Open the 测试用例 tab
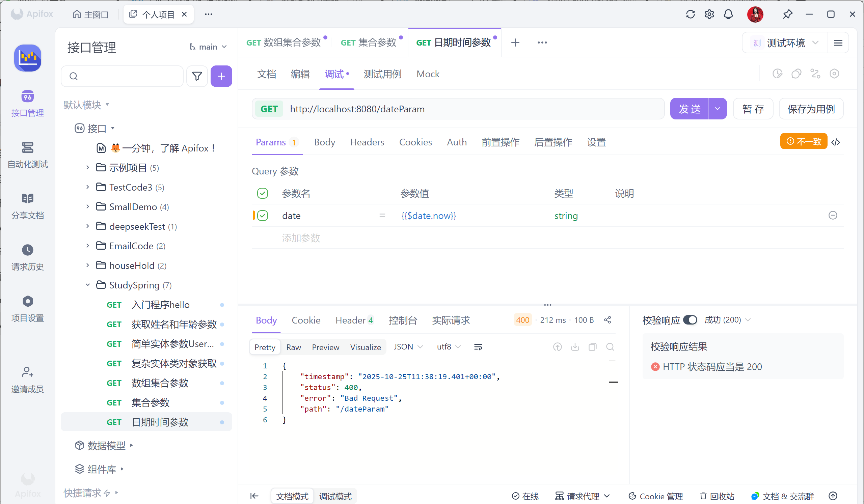Viewport: 864px width, 504px height. pyautogui.click(x=382, y=74)
